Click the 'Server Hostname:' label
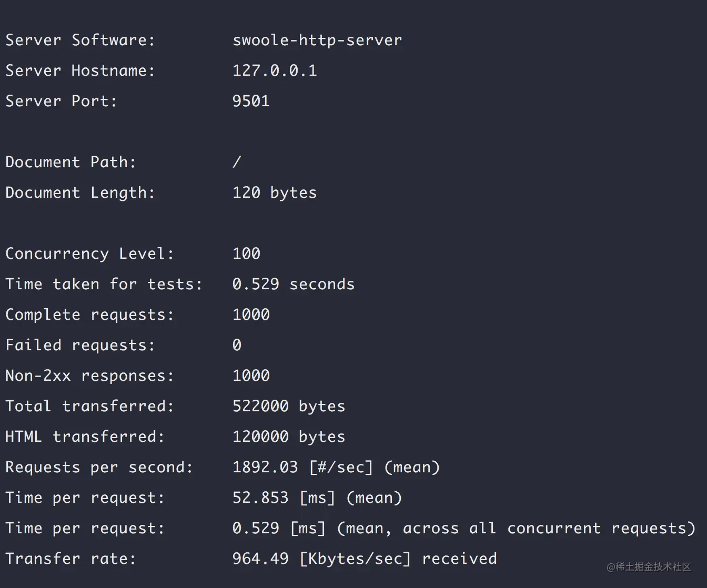707x588 pixels. point(80,70)
